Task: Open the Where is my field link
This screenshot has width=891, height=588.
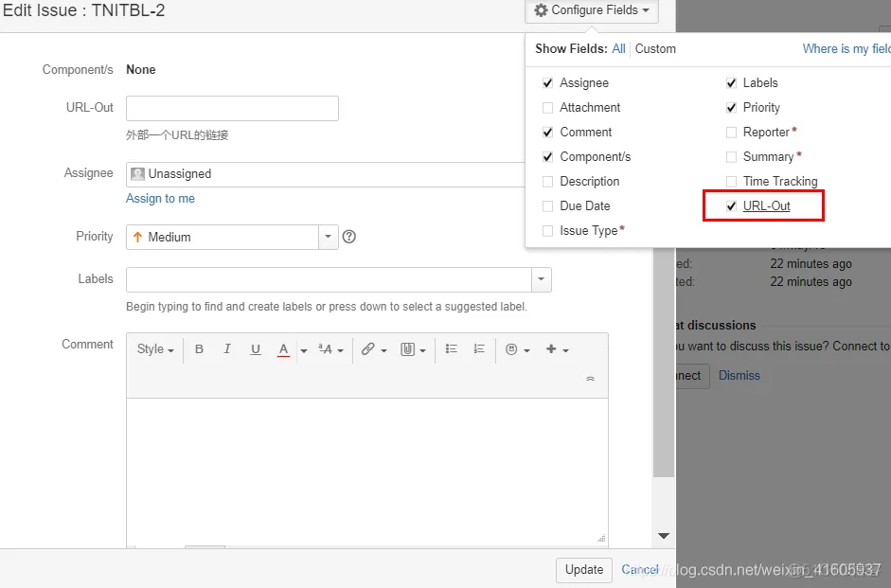Action: 846,49
